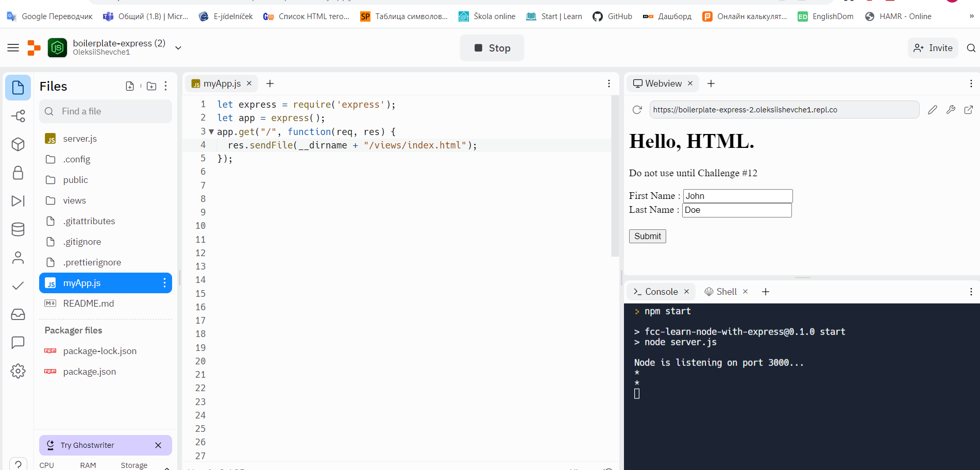Expand the boilerplate-express repl dropdown
The image size is (980, 470).
(178, 47)
